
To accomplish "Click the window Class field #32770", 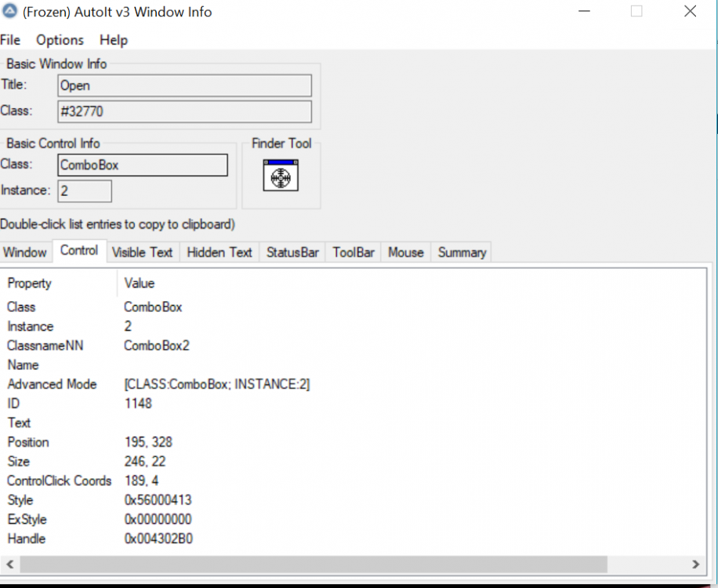I will pyautogui.click(x=184, y=111).
